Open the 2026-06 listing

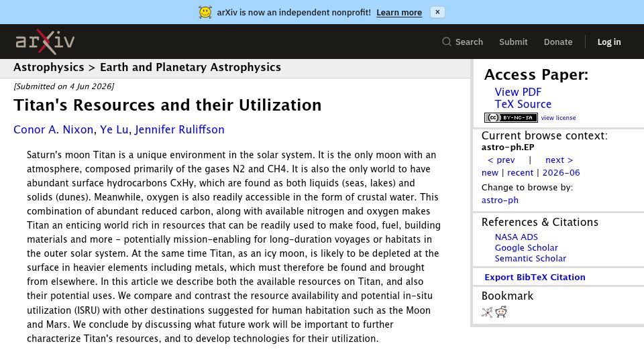pos(561,173)
